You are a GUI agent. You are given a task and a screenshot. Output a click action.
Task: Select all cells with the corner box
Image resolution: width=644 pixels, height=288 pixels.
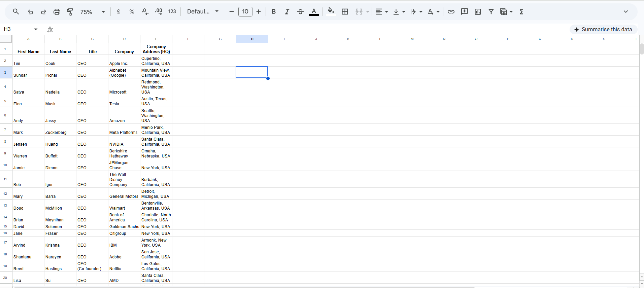pyautogui.click(x=6, y=39)
